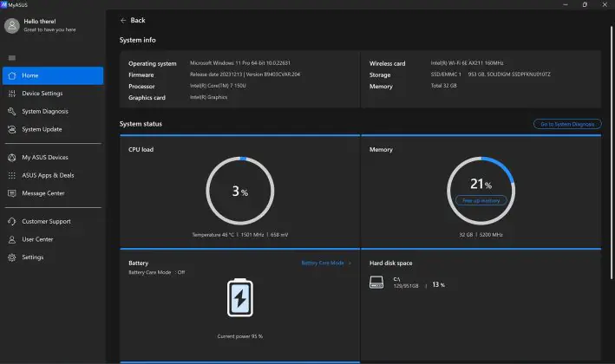The width and height of the screenshot is (615, 364).
Task: Click the System Diagnosis wrench icon
Action: 12,111
